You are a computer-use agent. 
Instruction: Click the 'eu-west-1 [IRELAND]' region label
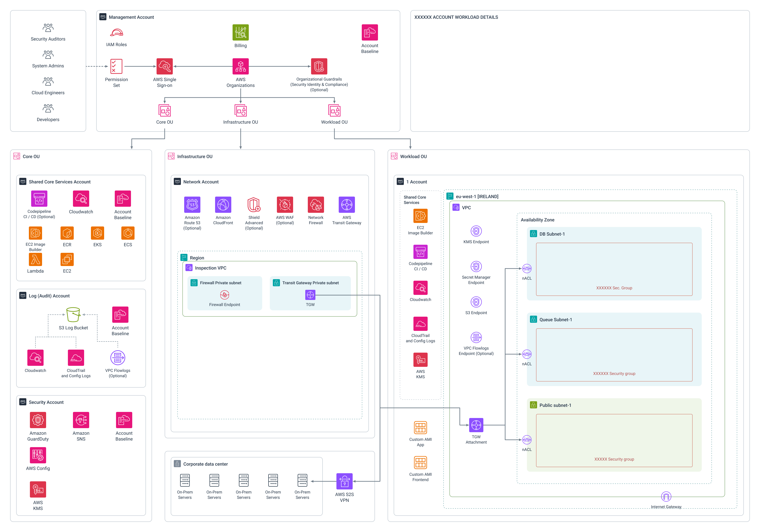[477, 196]
